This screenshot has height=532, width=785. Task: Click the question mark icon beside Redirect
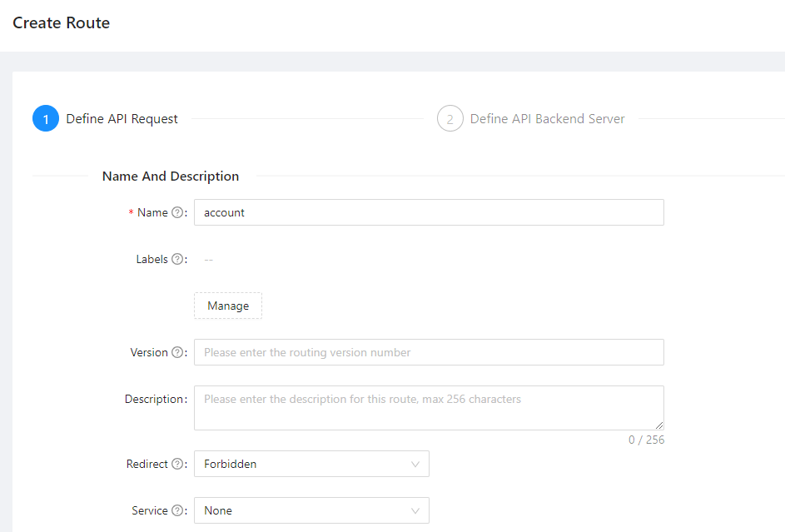point(176,465)
